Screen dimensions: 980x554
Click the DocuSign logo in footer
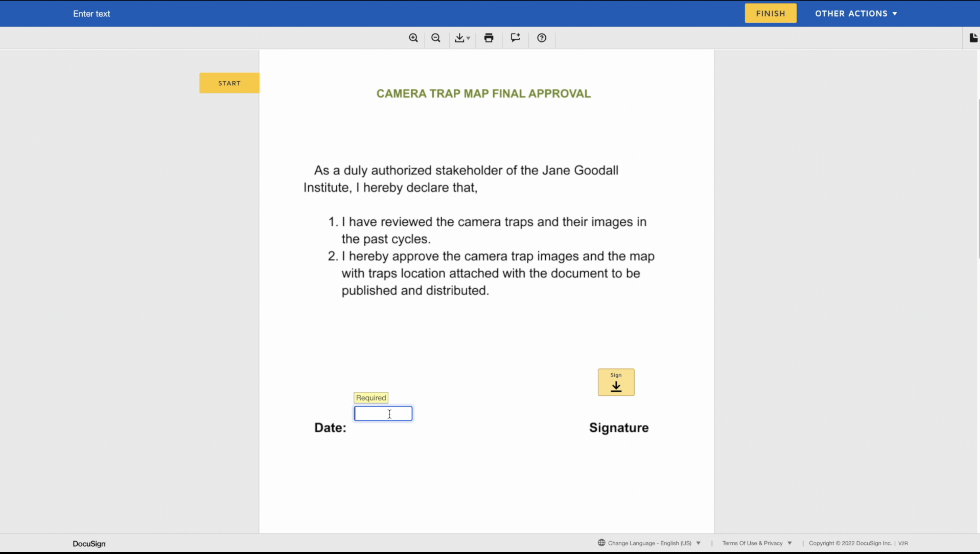click(x=89, y=544)
